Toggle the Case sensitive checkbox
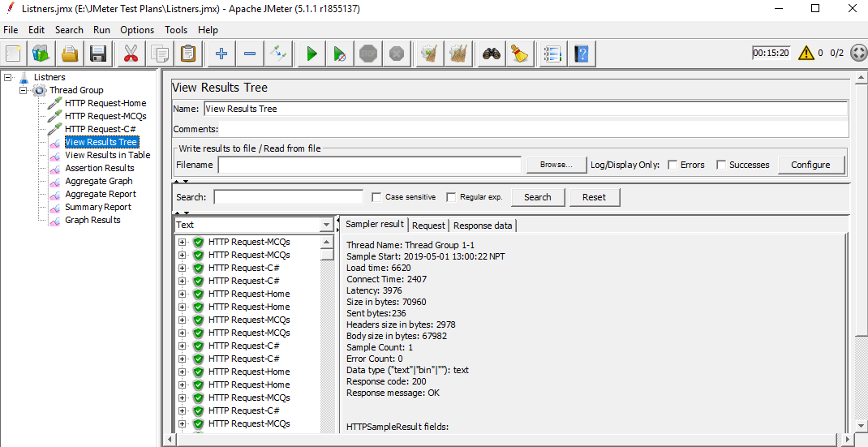 (x=376, y=197)
